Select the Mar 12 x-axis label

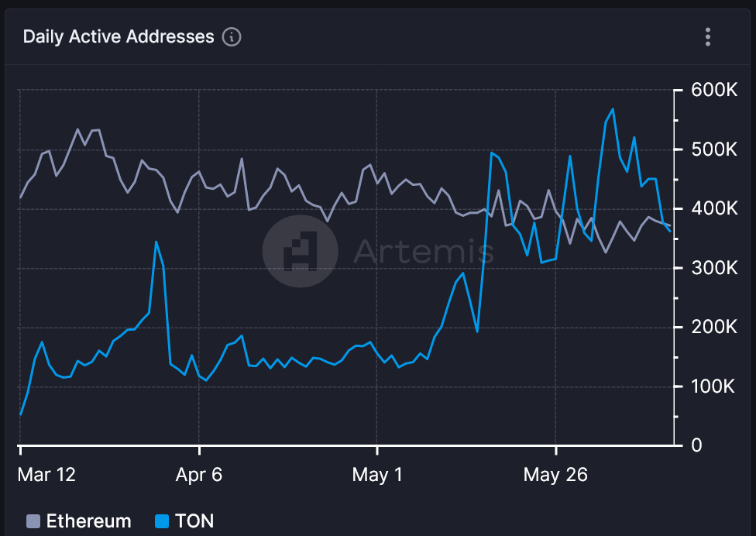pos(46,475)
